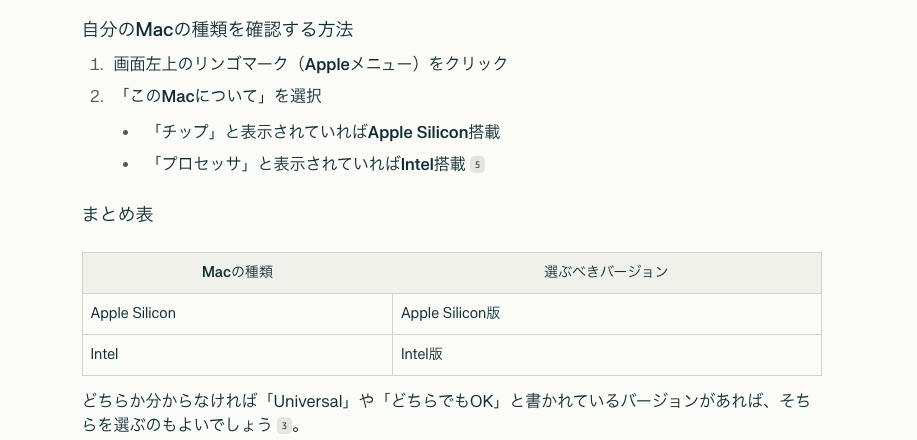Click the bold Apple Silicon搭載 text
Image resolution: width=917 pixels, height=440 pixels.
(434, 132)
